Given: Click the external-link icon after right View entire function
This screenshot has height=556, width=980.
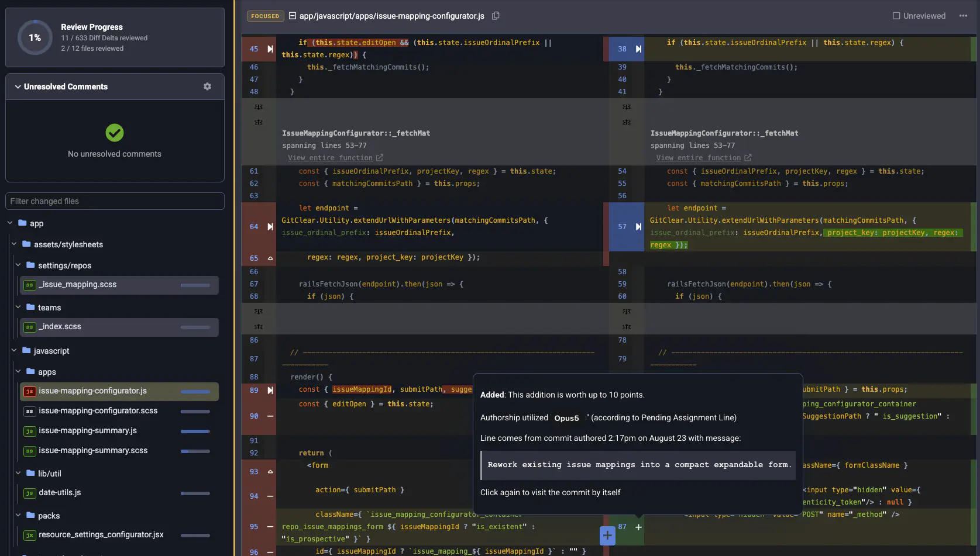Looking at the screenshot, I should pyautogui.click(x=748, y=158).
